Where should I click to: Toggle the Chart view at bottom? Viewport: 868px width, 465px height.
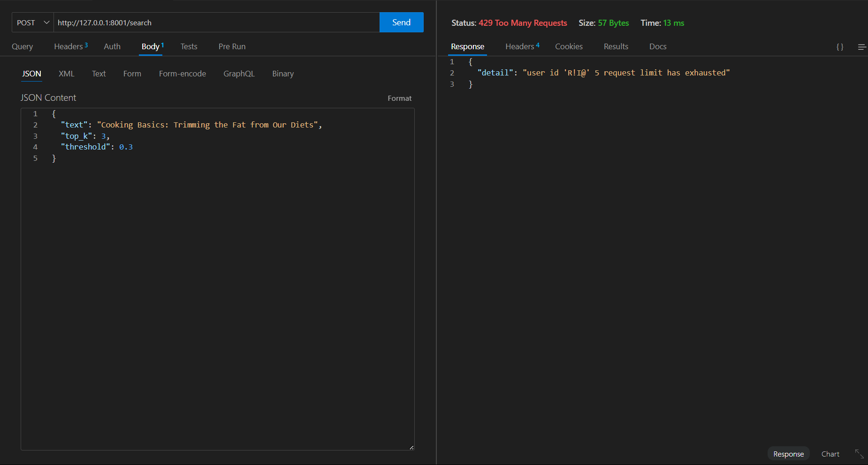click(830, 454)
